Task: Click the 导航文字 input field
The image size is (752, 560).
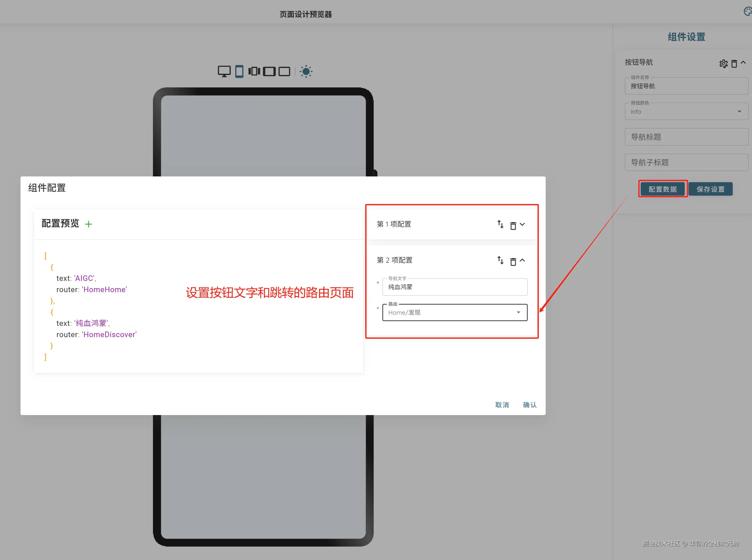Action: [x=454, y=287]
